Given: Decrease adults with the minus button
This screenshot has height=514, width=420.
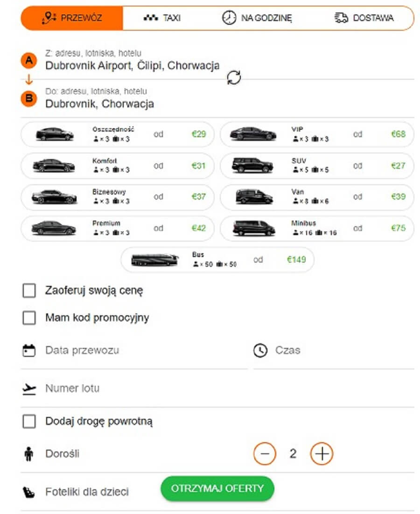Looking at the screenshot, I should [x=265, y=453].
